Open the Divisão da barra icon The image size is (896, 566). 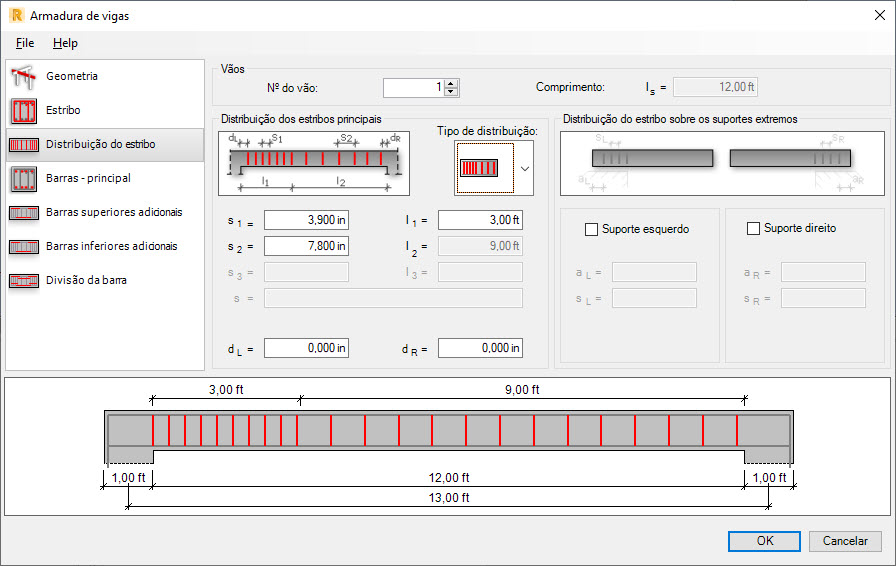[23, 281]
